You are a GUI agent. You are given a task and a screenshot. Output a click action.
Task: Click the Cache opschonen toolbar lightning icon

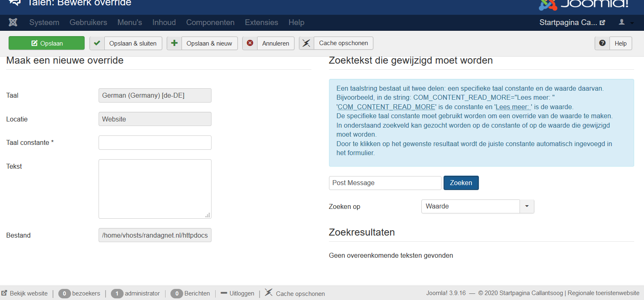pyautogui.click(x=306, y=43)
